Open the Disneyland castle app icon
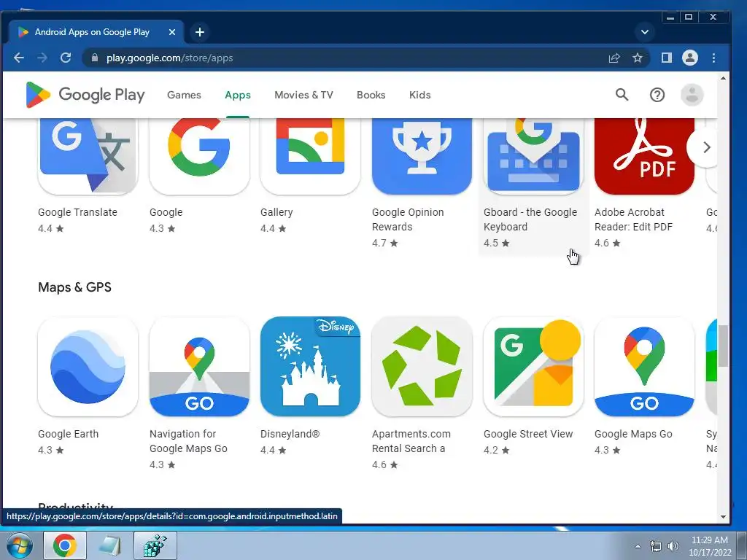Viewport: 747px width, 560px height. pyautogui.click(x=310, y=367)
